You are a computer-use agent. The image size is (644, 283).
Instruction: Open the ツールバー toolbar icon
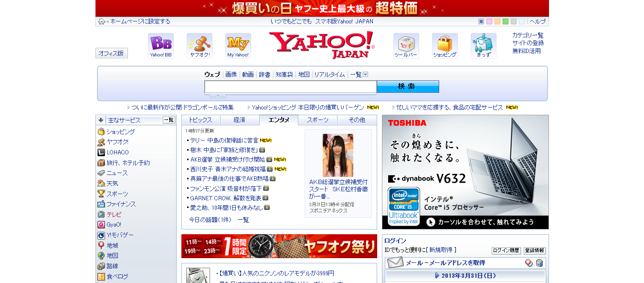(x=406, y=46)
